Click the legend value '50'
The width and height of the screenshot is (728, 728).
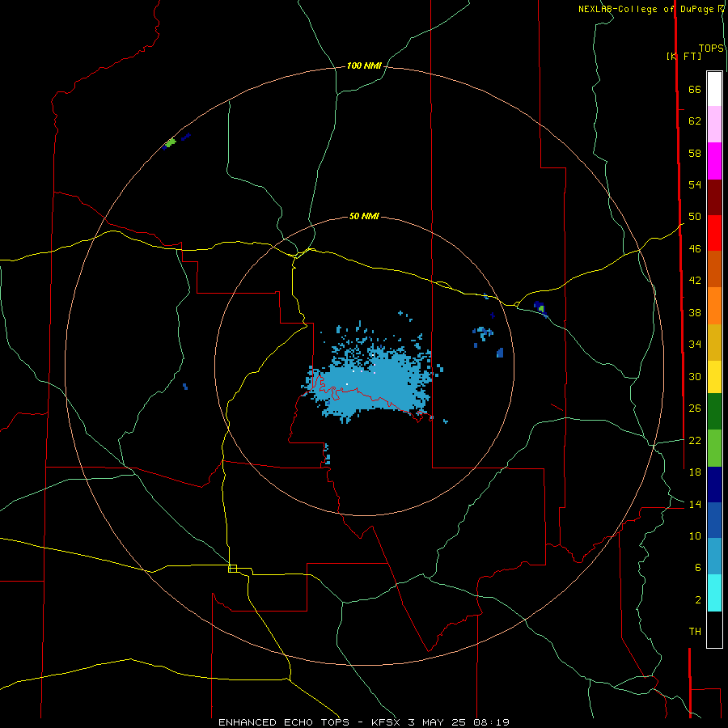pyautogui.click(x=695, y=216)
